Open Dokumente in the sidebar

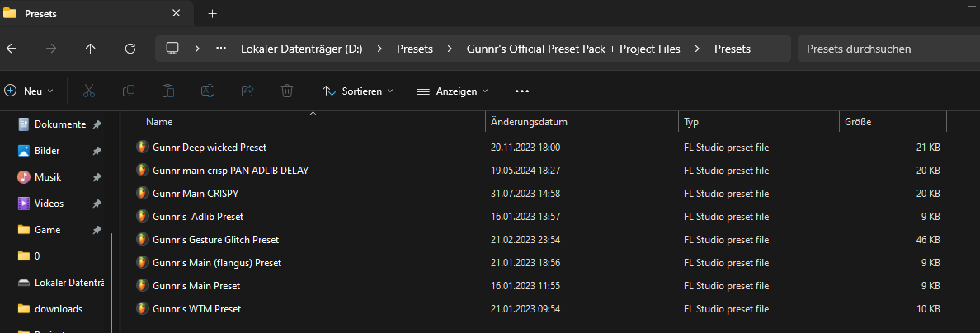pos(60,124)
